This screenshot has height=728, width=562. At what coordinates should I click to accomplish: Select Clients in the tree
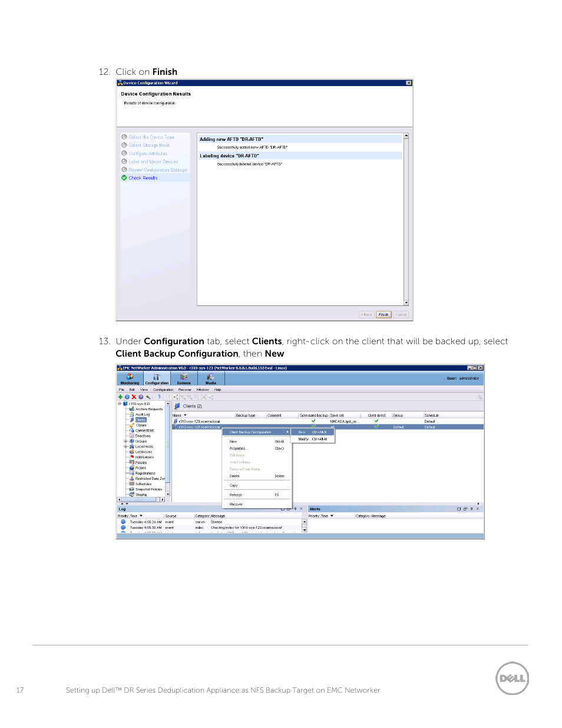141,420
